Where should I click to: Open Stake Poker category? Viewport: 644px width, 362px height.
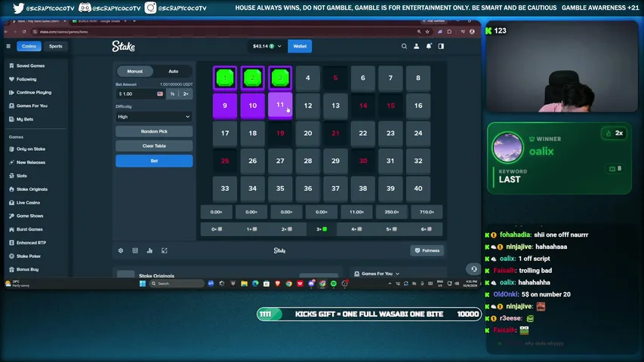(29, 256)
